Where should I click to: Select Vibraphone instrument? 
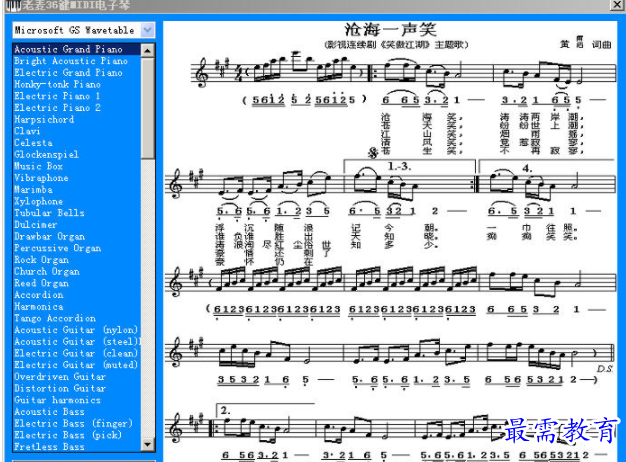point(77,178)
